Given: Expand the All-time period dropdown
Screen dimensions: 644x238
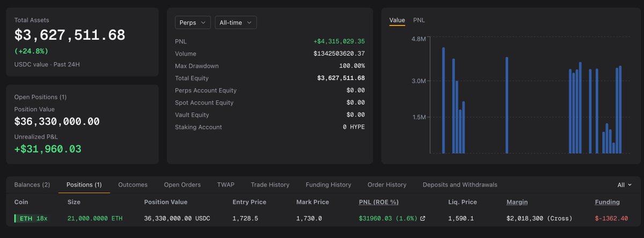Looking at the screenshot, I should [236, 23].
